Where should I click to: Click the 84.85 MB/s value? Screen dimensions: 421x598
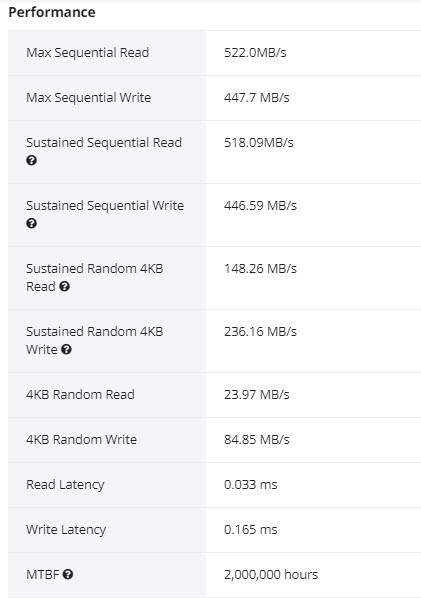pos(257,439)
